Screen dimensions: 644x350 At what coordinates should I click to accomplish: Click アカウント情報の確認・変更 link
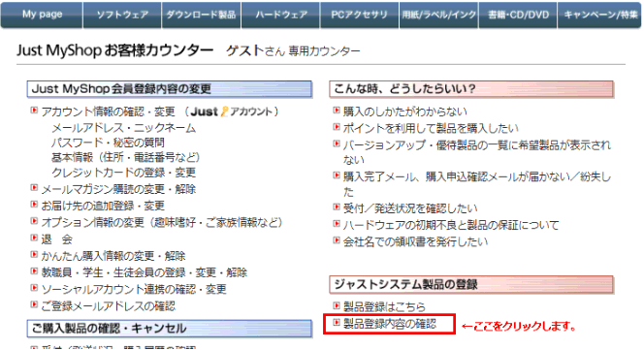click(108, 111)
